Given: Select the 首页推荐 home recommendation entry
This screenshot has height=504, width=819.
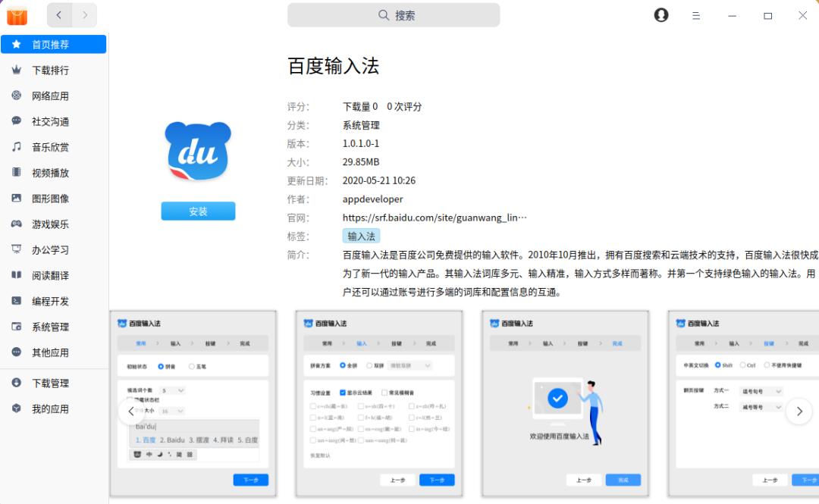Looking at the screenshot, I should 53,44.
